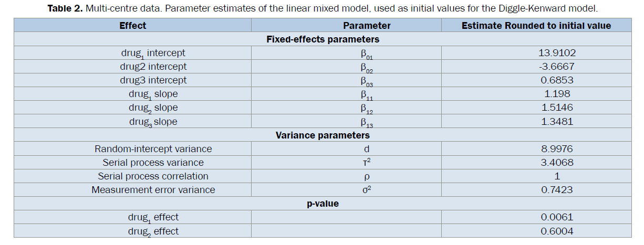Click the p-value 0.6004
This screenshot has height=245, width=644.
click(x=557, y=231)
